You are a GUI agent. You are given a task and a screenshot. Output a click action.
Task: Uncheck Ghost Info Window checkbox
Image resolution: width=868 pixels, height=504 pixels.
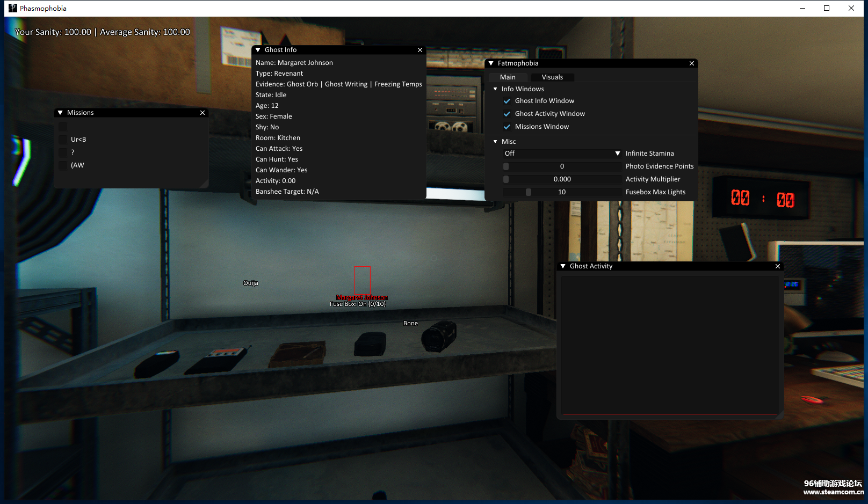(x=507, y=101)
